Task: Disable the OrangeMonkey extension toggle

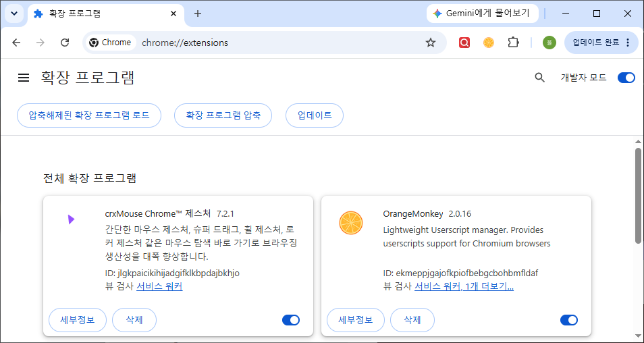Action: coord(569,320)
